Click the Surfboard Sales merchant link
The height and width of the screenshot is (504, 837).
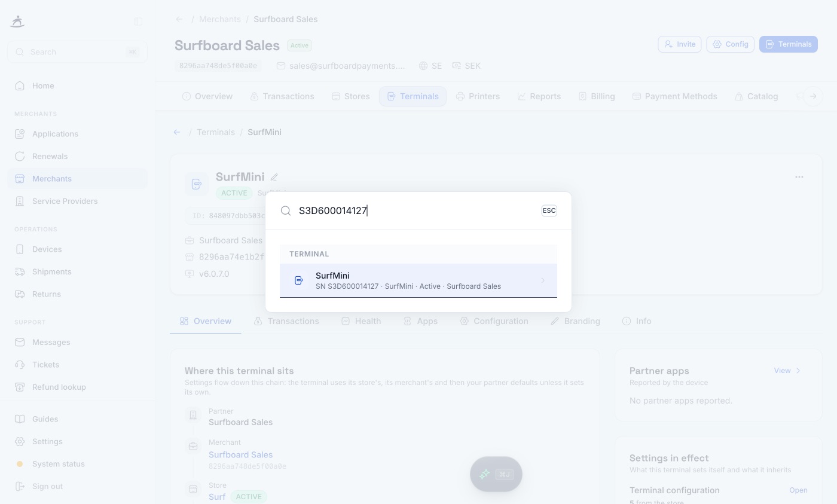[240, 455]
